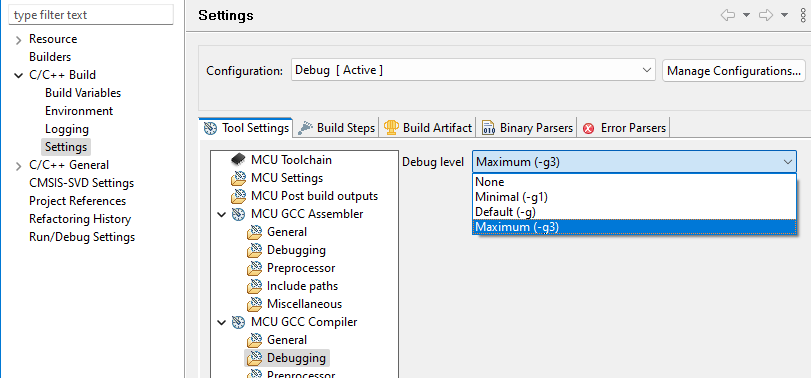Screen dimensions: 811x378
Task: Collapse the C/C++ Build tree node
Action: [19, 75]
